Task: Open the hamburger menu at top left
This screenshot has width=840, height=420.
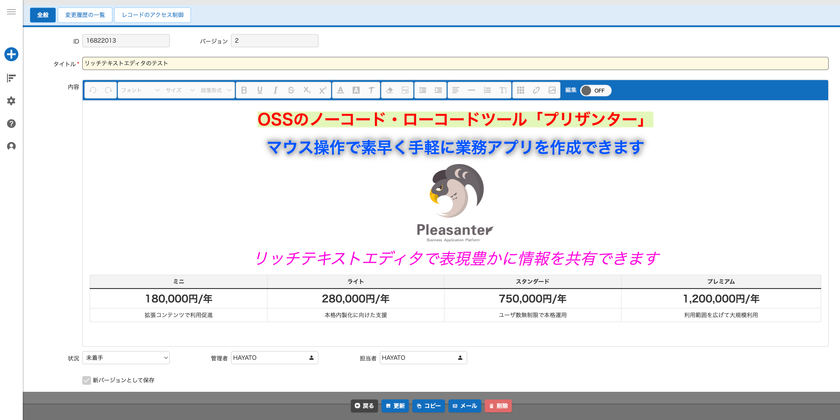Action: coord(11,12)
